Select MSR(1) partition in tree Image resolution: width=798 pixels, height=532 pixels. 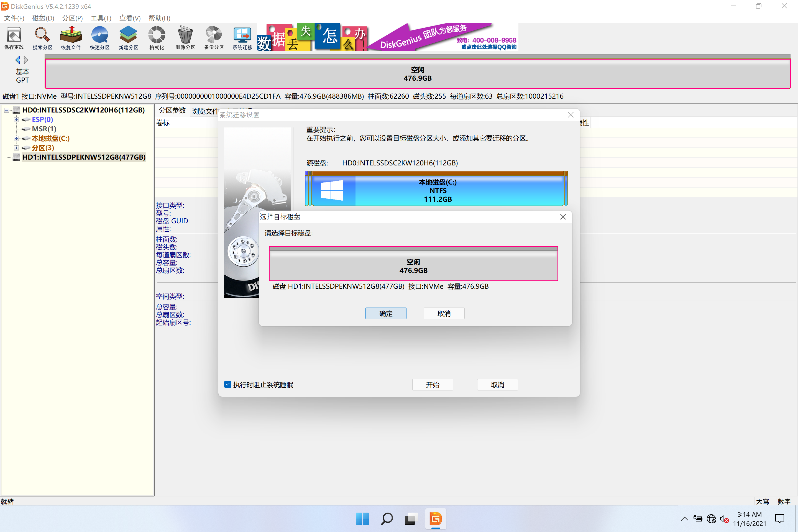(44, 129)
